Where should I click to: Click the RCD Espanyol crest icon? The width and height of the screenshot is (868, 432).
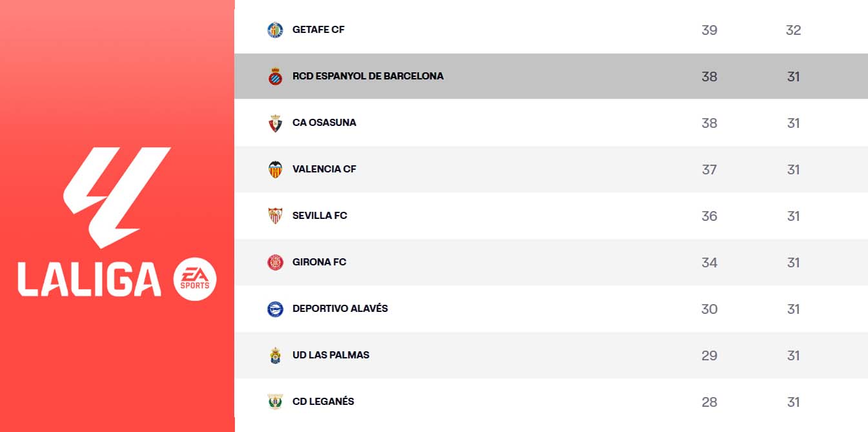tap(275, 76)
